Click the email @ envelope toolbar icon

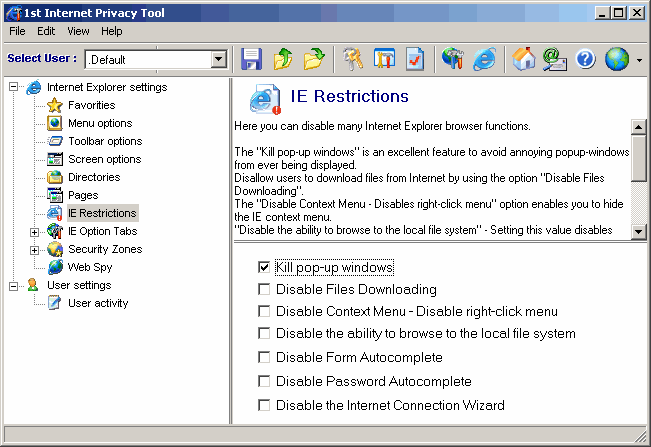tap(555, 59)
